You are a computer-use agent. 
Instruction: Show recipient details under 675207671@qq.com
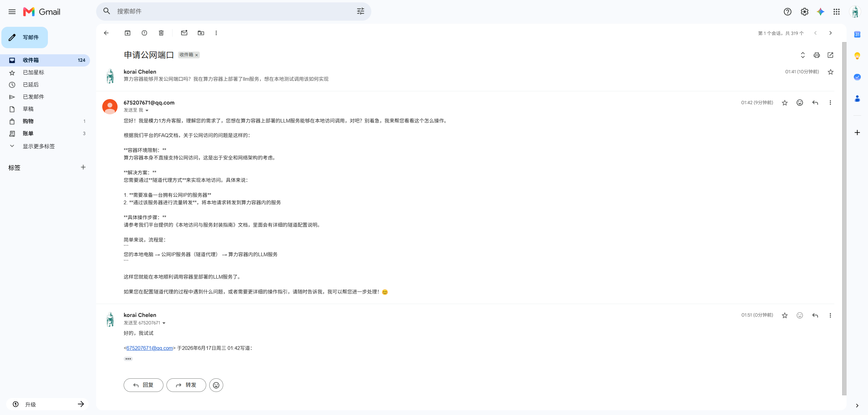coord(147,110)
